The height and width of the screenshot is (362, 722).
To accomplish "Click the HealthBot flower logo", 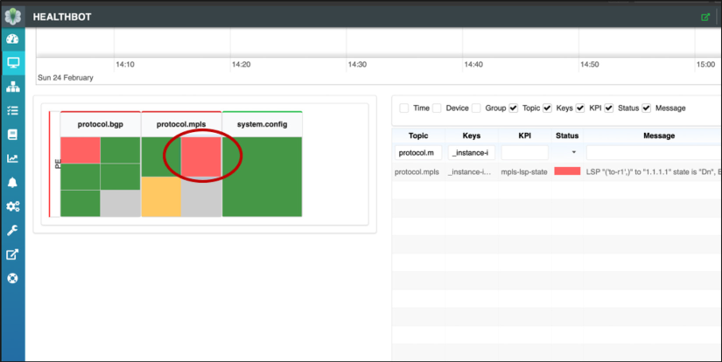I will tap(12, 17).
